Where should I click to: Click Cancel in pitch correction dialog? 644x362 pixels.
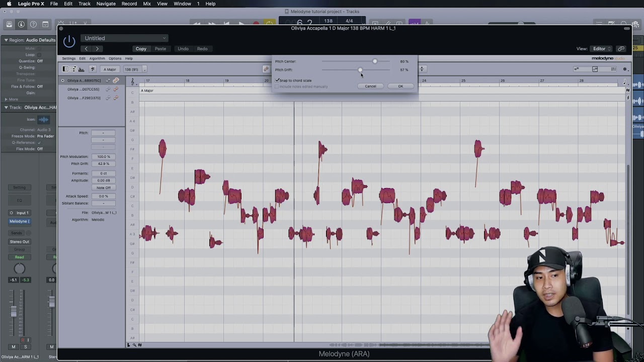click(x=370, y=86)
